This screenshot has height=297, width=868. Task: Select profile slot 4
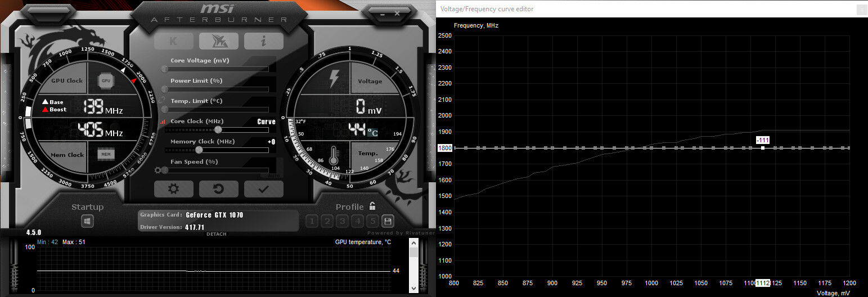click(x=358, y=221)
